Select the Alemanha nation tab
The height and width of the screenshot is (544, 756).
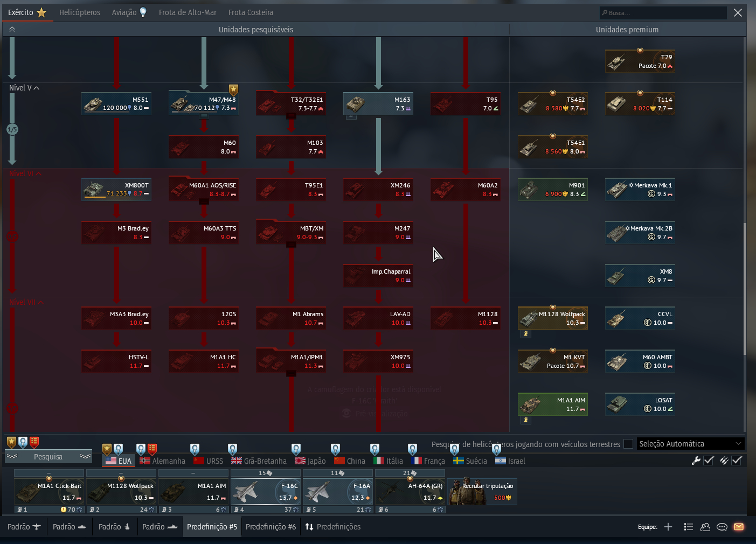point(162,461)
